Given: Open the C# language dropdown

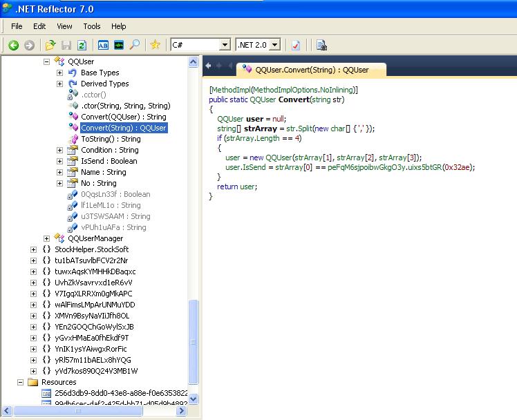Looking at the screenshot, I should (225, 45).
